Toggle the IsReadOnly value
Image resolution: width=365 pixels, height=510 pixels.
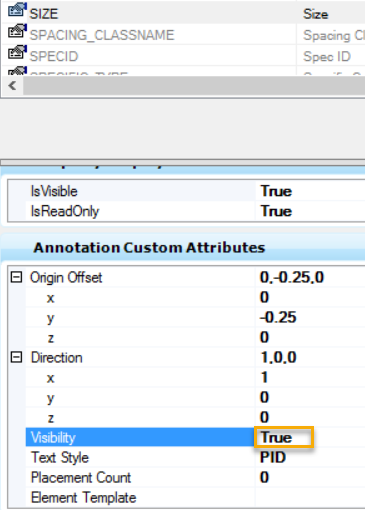coord(310,211)
